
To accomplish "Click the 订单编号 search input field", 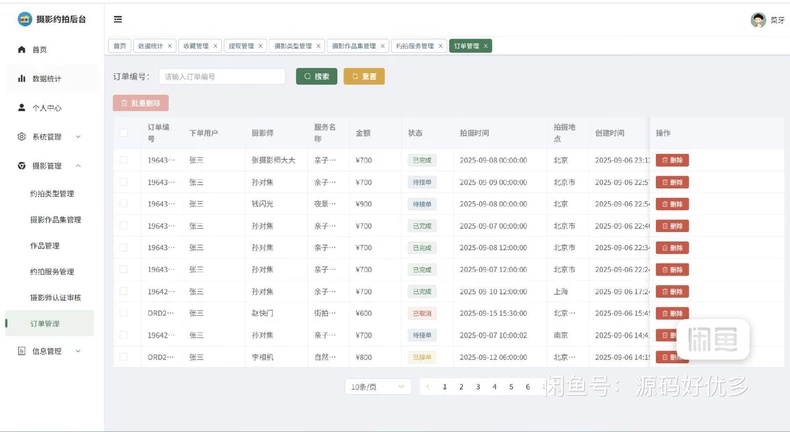I will click(x=222, y=77).
